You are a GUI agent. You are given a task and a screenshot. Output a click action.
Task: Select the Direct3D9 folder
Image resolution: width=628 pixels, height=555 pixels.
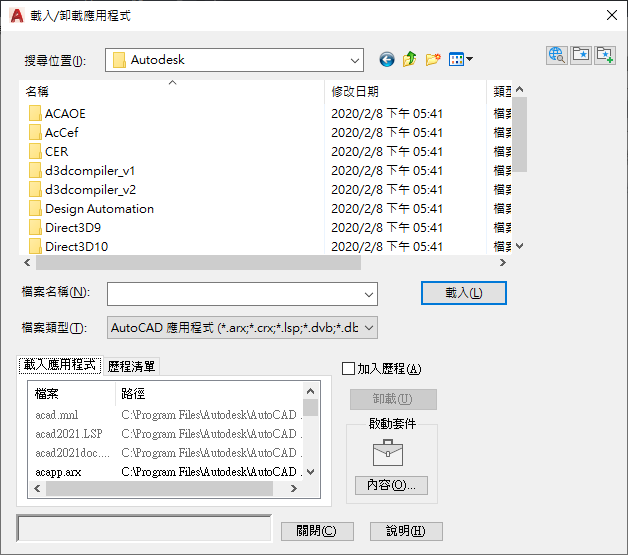(65, 227)
